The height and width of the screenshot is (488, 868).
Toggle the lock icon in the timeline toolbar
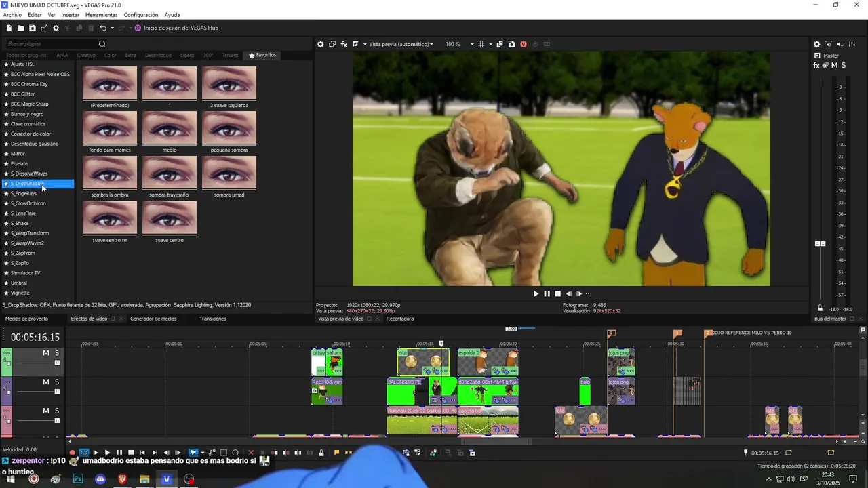321,453
